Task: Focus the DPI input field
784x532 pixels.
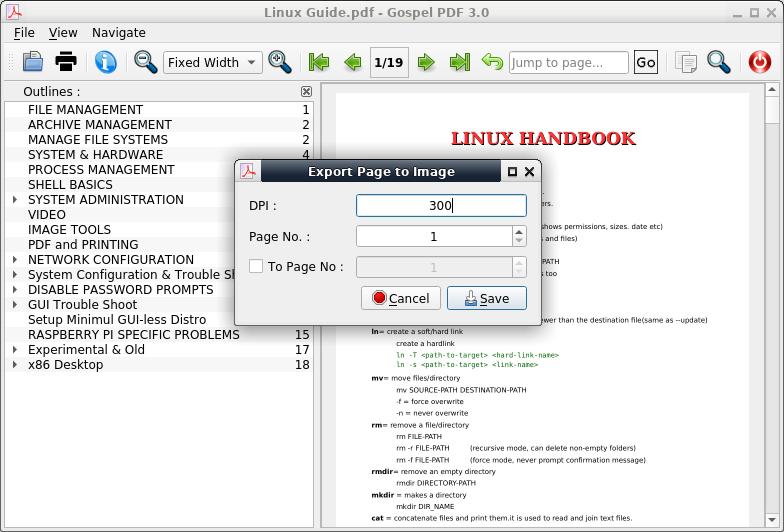Action: tap(441, 206)
